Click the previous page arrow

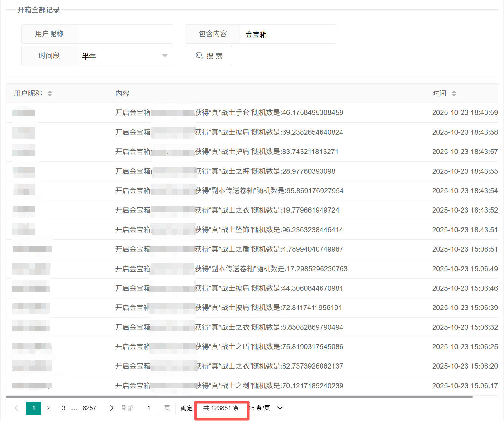pyautogui.click(x=17, y=408)
